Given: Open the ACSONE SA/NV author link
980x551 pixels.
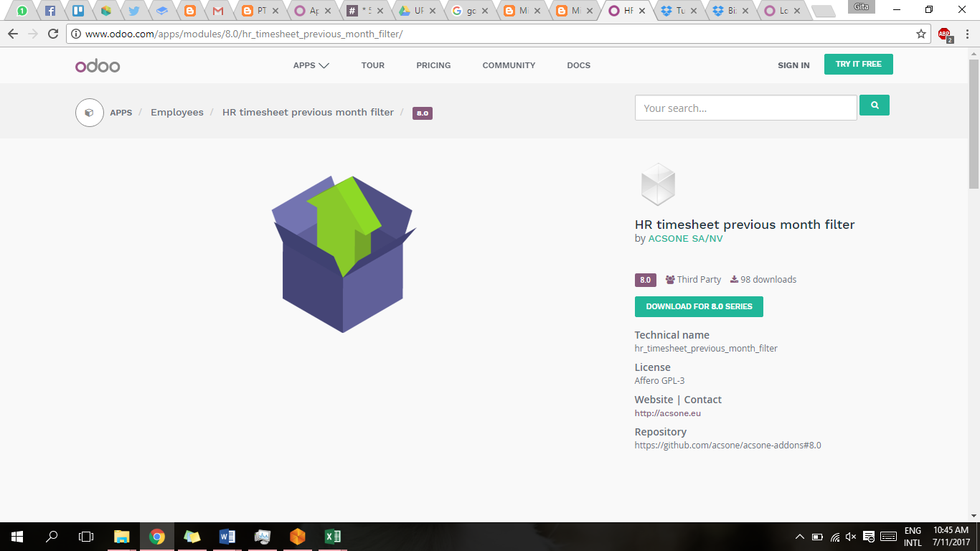Looking at the screenshot, I should pyautogui.click(x=685, y=239).
